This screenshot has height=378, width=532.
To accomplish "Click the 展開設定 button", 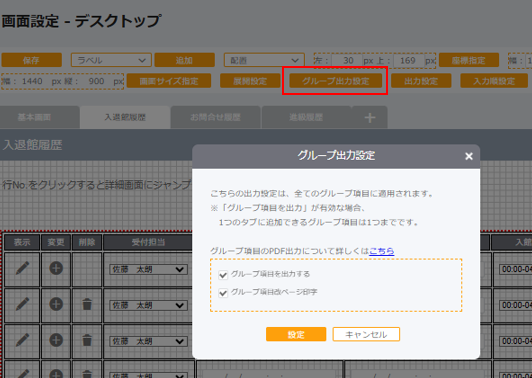I will click(x=250, y=81).
